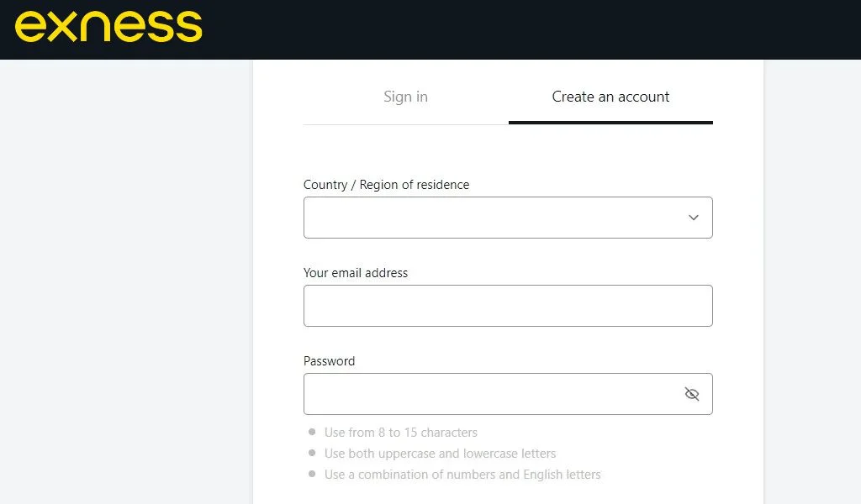Image resolution: width=861 pixels, height=504 pixels.
Task: Expand the country selector chevron
Action: coord(693,217)
